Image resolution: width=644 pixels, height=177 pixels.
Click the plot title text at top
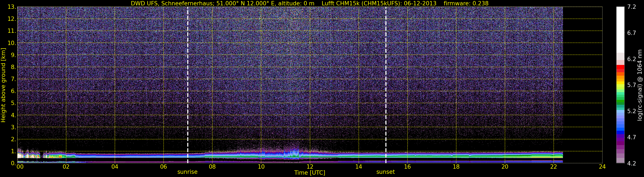pyautogui.click(x=309, y=3)
